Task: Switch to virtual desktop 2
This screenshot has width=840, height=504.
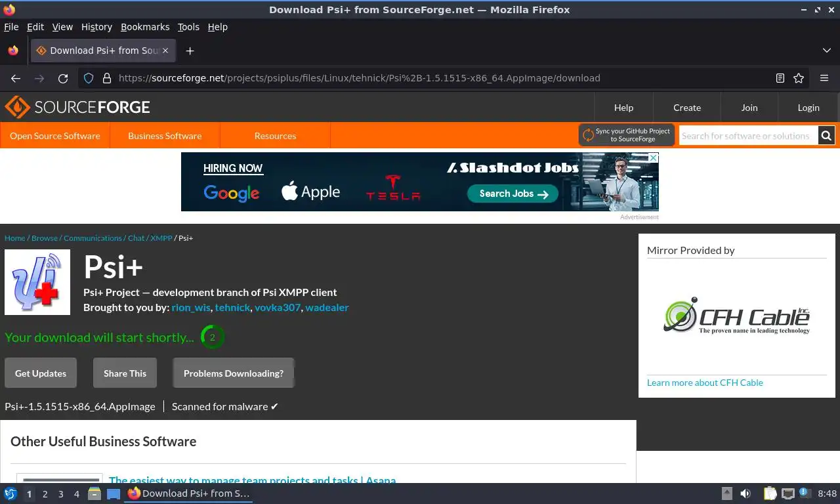Action: [x=45, y=494]
